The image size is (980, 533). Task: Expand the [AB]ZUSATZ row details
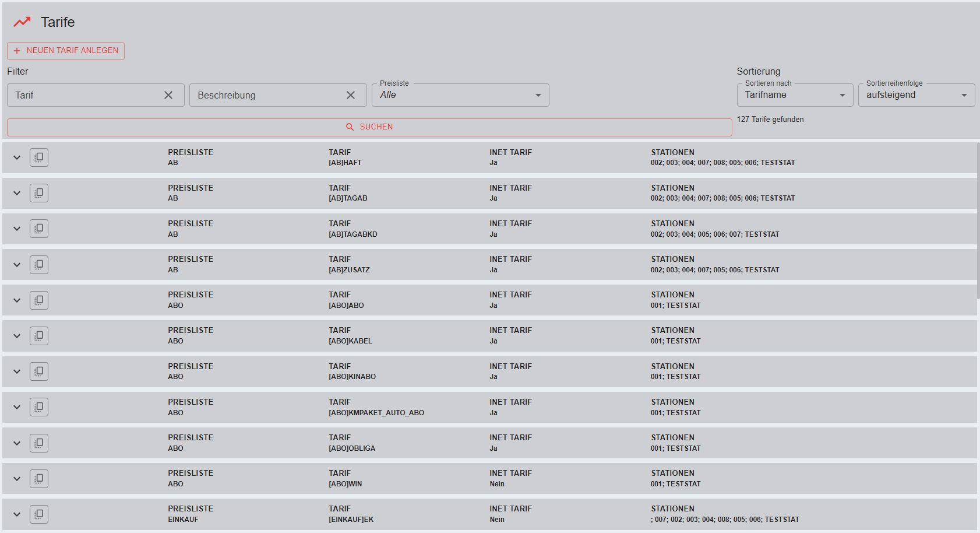pyautogui.click(x=17, y=265)
